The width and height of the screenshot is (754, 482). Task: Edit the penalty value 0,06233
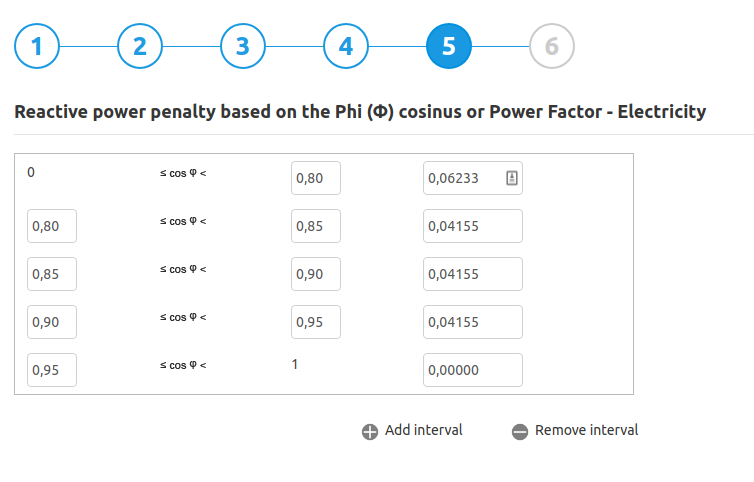point(473,178)
